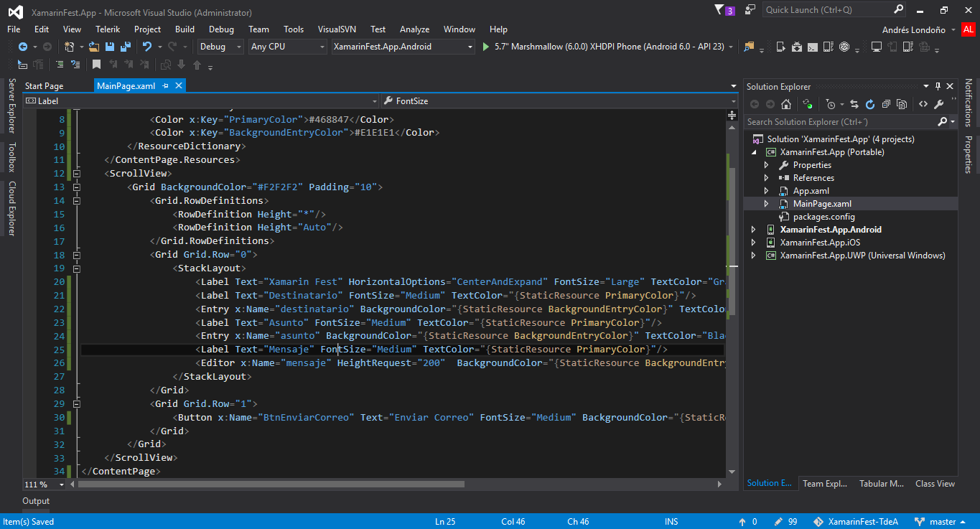Click the Andrés Londoño account name
Screen dimensions: 980x529
pyautogui.click(x=915, y=29)
